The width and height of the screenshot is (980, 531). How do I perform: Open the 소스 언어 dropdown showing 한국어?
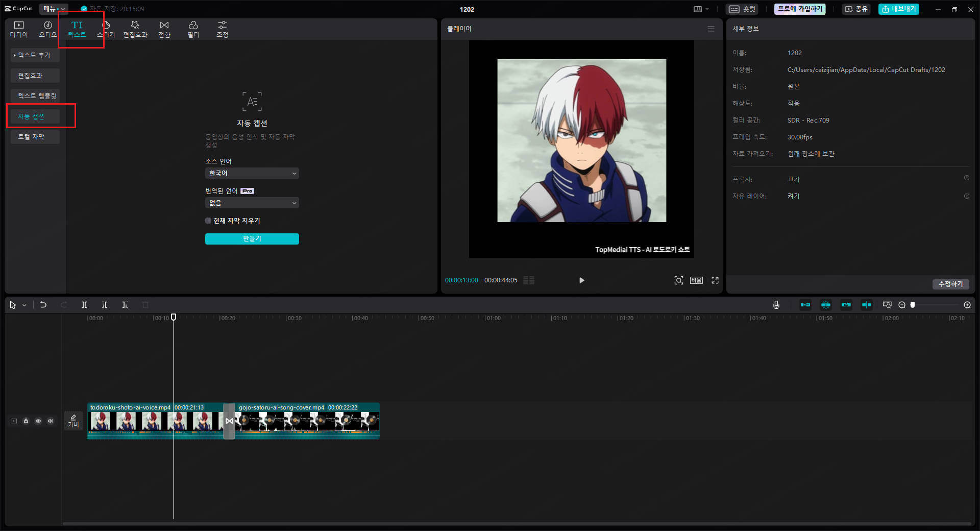[x=252, y=173]
